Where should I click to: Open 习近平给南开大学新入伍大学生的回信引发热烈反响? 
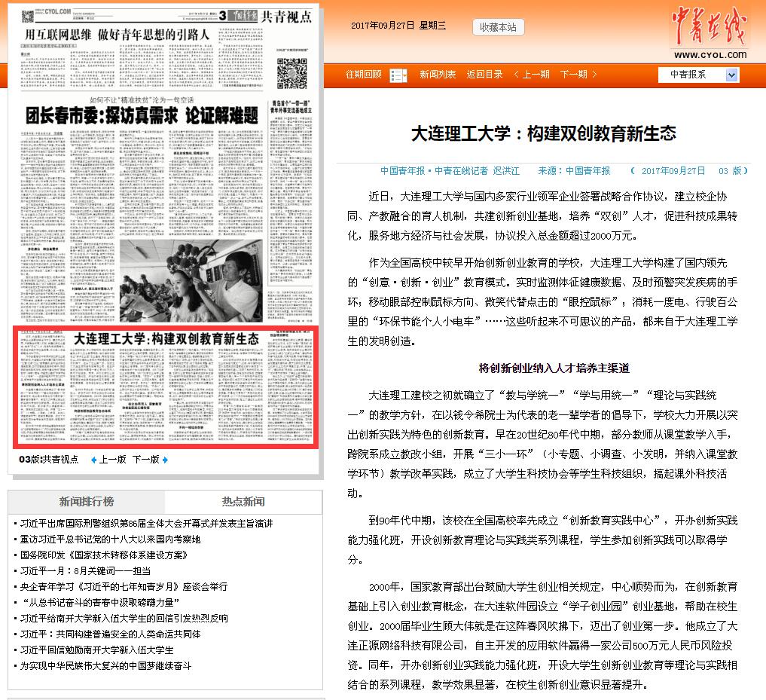[124, 619]
